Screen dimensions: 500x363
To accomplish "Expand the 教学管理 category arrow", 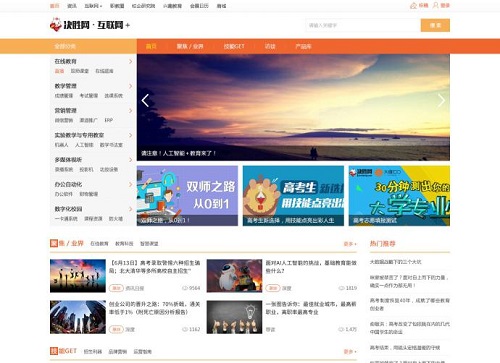I will click(130, 86).
